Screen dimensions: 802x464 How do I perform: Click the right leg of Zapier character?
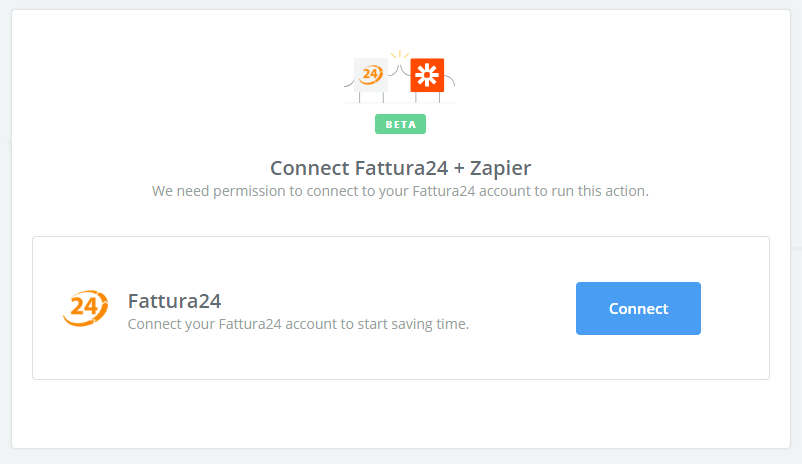[x=439, y=97]
